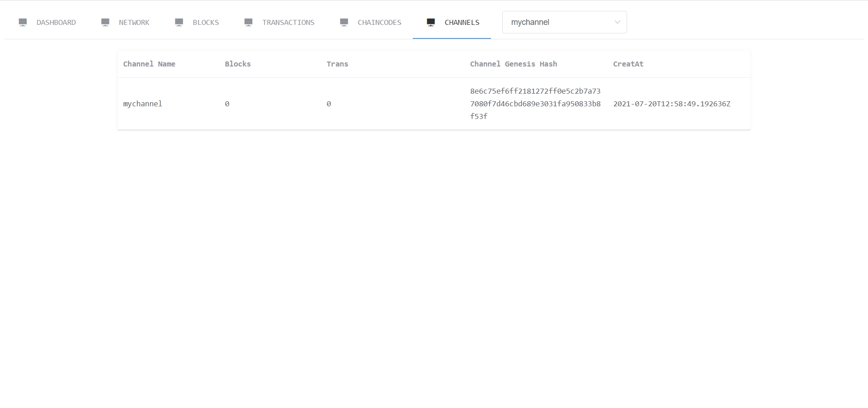This screenshot has height=408, width=868.
Task: Click the CHANNELS label
Action: point(462,22)
